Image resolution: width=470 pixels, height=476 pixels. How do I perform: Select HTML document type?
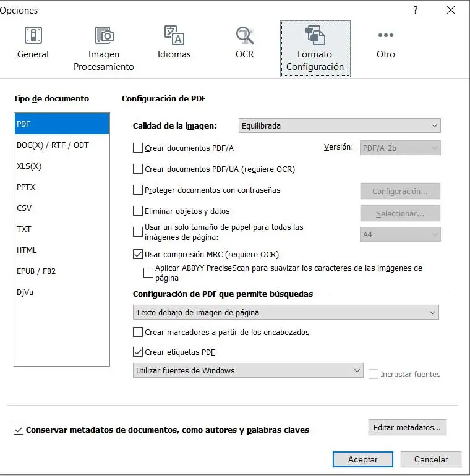(x=62, y=250)
